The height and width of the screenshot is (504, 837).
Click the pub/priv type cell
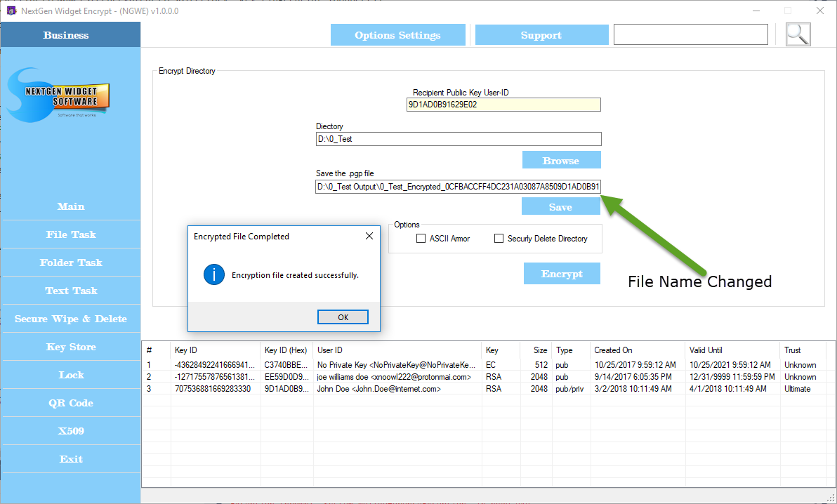tap(569, 389)
